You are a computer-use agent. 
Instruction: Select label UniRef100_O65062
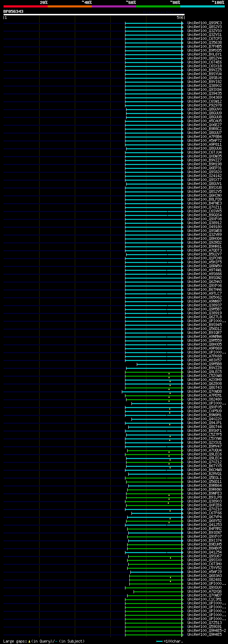pos(204,297)
